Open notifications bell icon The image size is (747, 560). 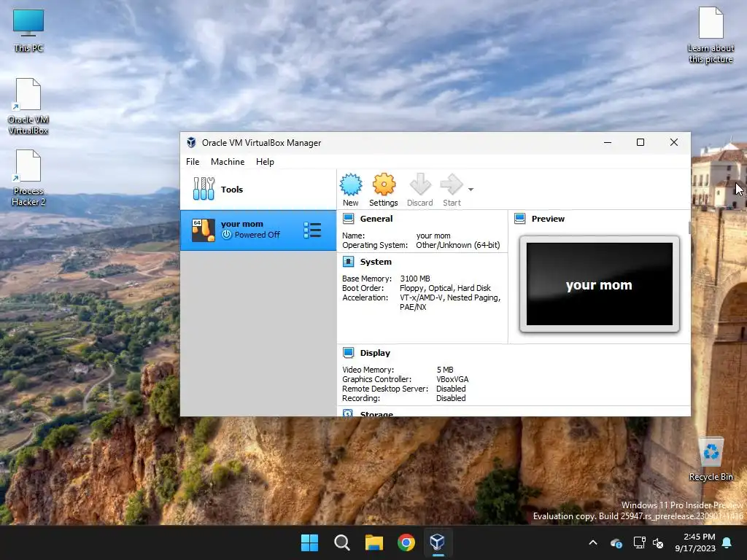click(727, 542)
